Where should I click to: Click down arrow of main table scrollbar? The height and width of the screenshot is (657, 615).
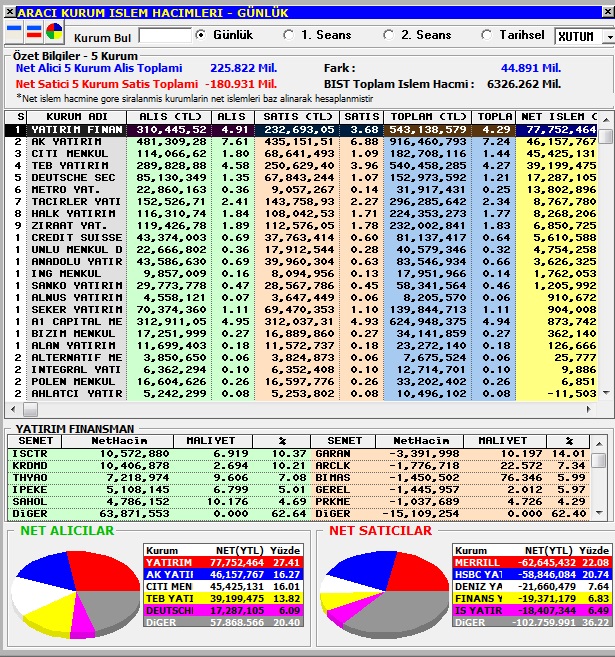pyautogui.click(x=606, y=393)
